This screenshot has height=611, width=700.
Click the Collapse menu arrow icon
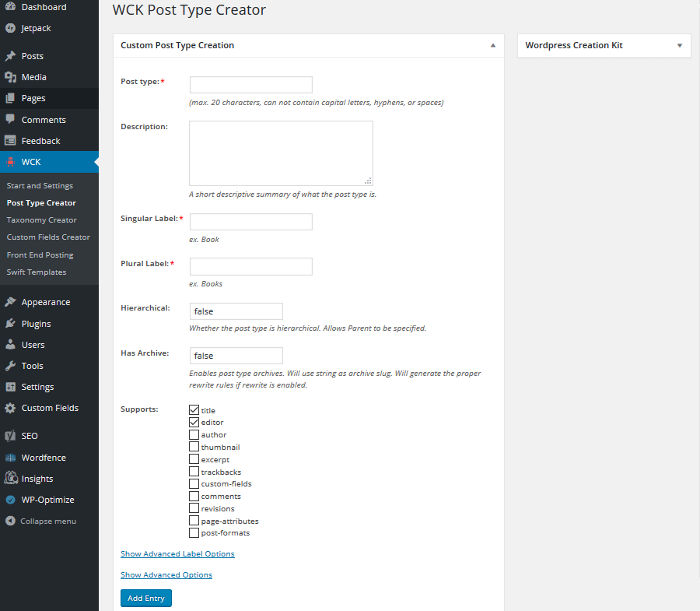pyautogui.click(x=10, y=521)
